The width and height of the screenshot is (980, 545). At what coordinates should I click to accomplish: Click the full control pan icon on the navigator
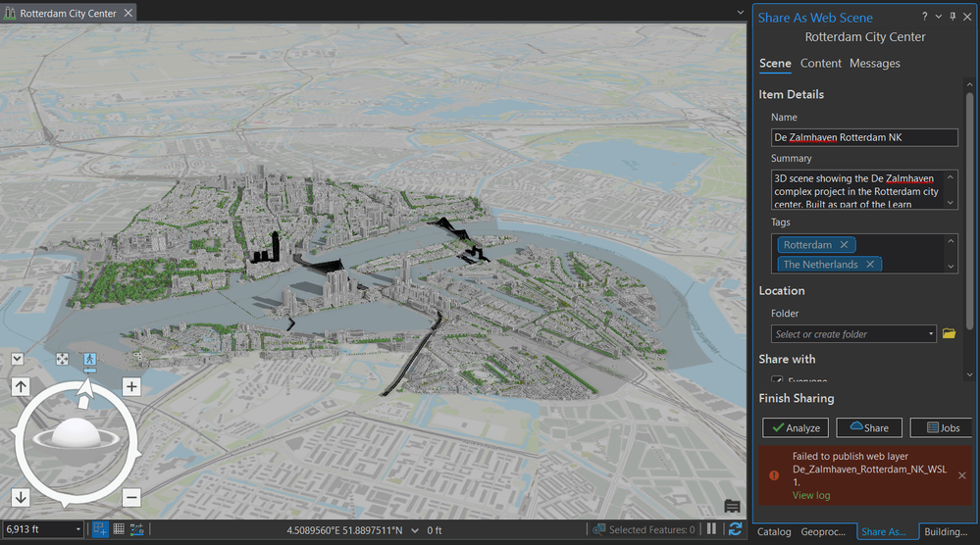pos(62,359)
